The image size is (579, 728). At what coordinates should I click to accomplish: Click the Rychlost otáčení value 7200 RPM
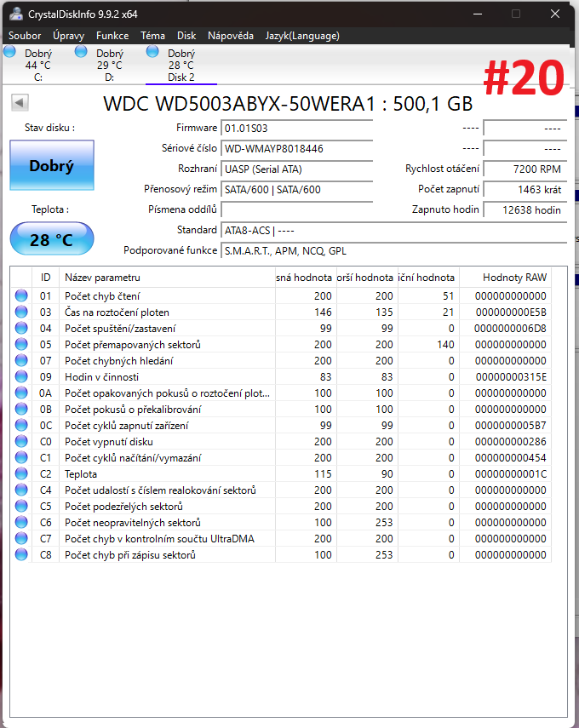[525, 169]
